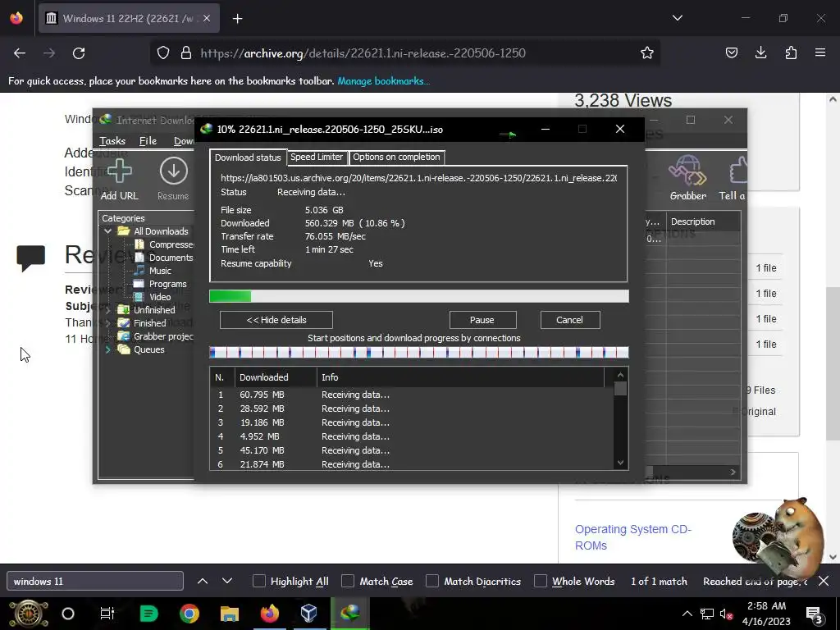This screenshot has width=840, height=630.
Task: Open the Firefox downloads panel icon
Action: pos(760,52)
